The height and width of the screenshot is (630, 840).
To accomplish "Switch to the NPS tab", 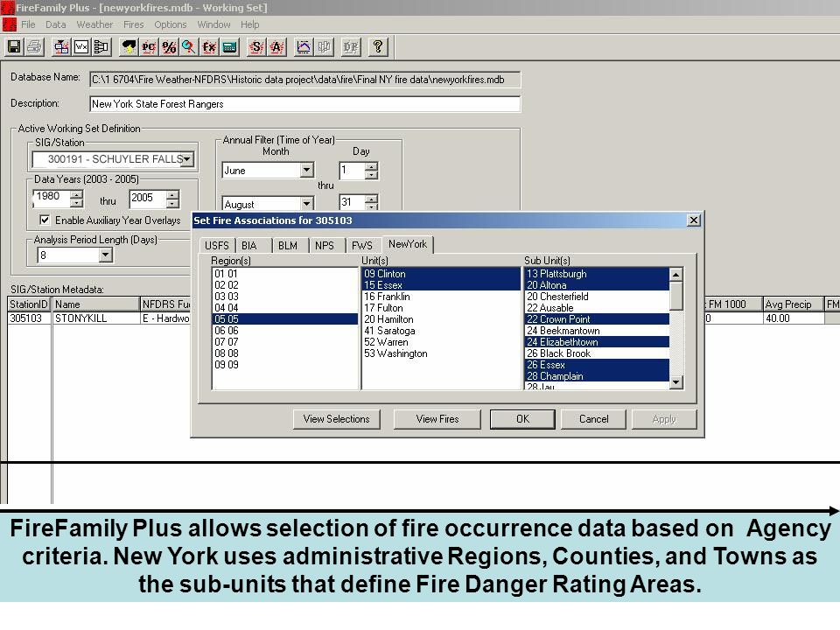I will tap(325, 245).
